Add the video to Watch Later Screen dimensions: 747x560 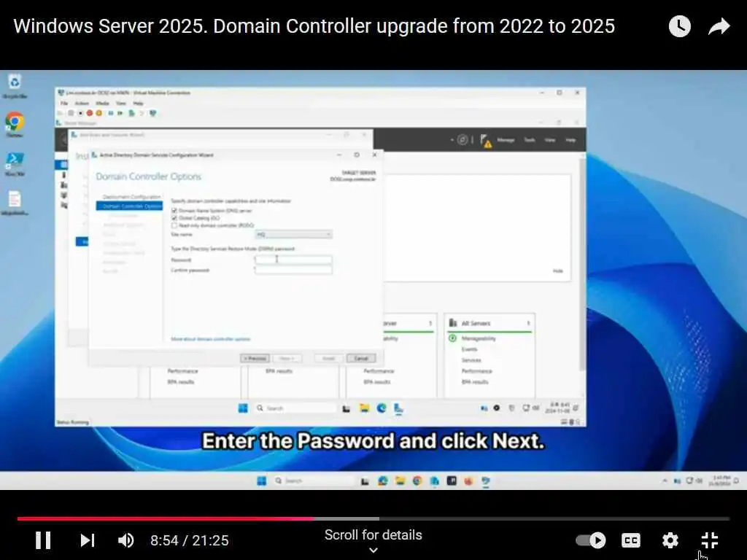click(679, 26)
